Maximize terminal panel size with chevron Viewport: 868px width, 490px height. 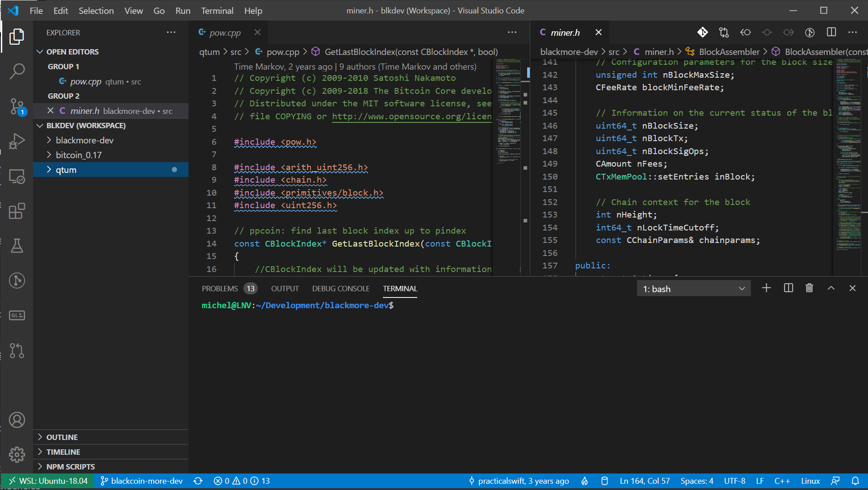[x=831, y=288]
